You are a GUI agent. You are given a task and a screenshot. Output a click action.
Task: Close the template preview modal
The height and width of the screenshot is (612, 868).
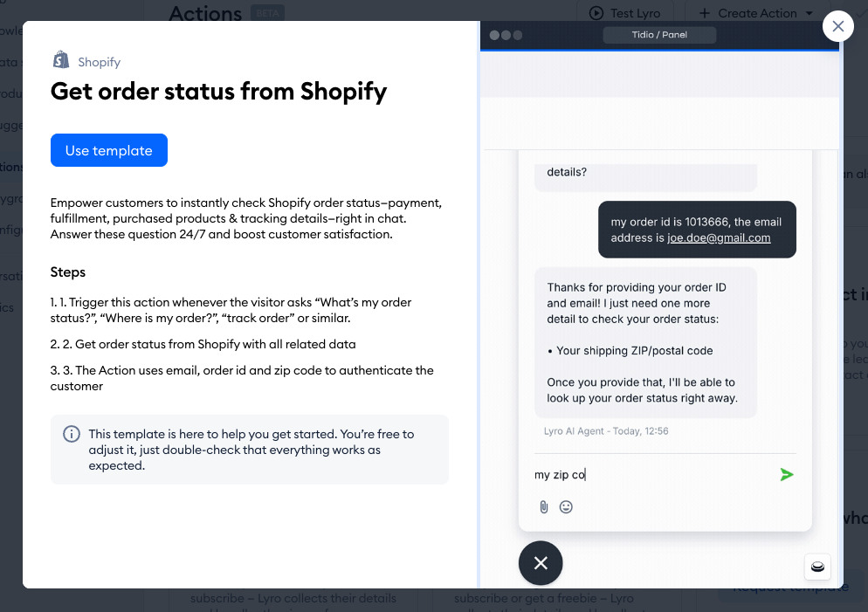[838, 26]
